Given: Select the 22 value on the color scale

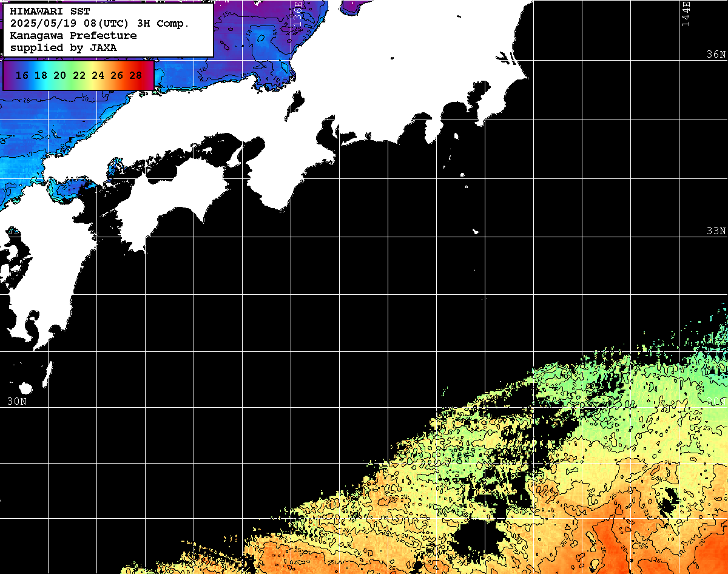Looking at the screenshot, I should (79, 75).
